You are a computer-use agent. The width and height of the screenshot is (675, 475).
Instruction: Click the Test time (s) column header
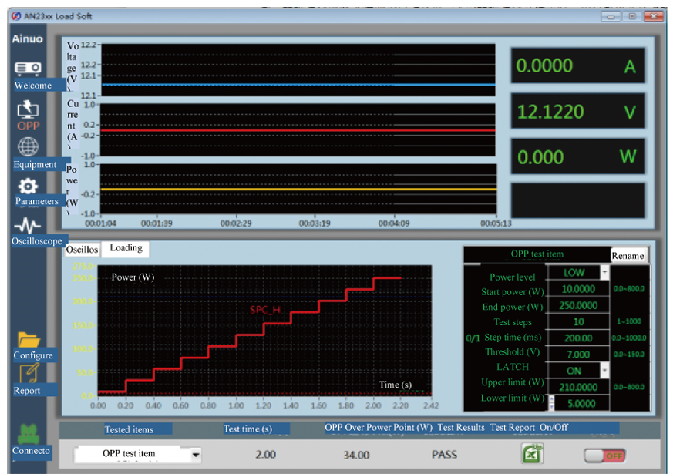coord(248,429)
